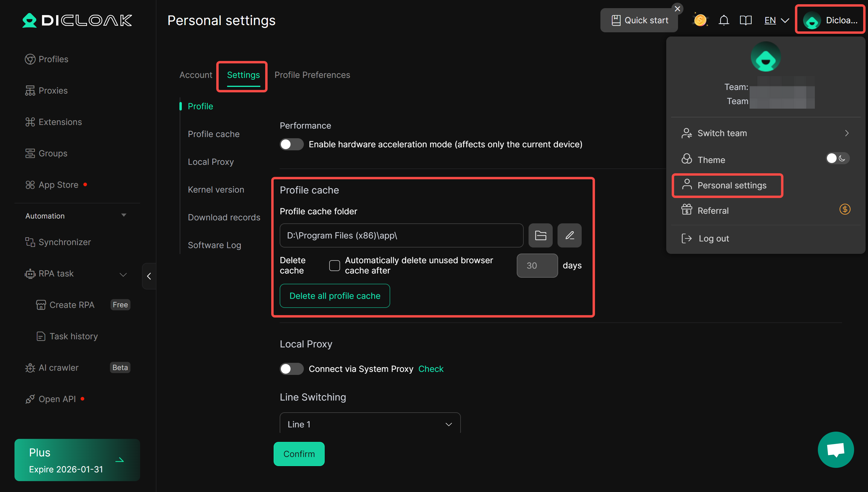This screenshot has width=868, height=492.
Task: Click Delete all profile cache button
Action: [x=335, y=296]
